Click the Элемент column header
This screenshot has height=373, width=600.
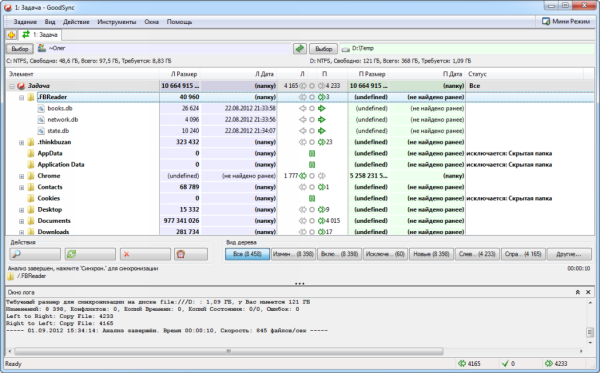point(82,74)
